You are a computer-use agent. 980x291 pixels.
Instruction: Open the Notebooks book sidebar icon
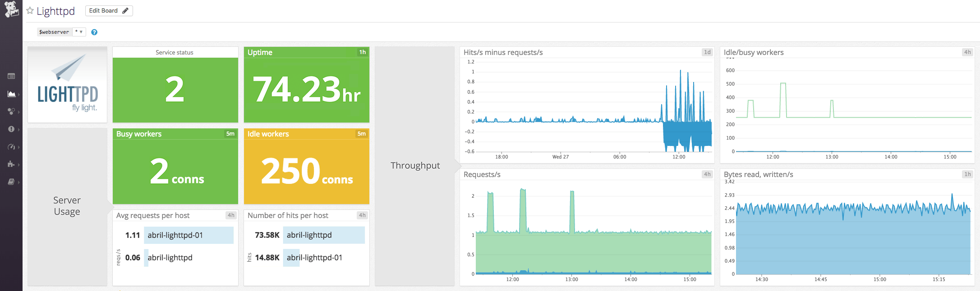11,182
